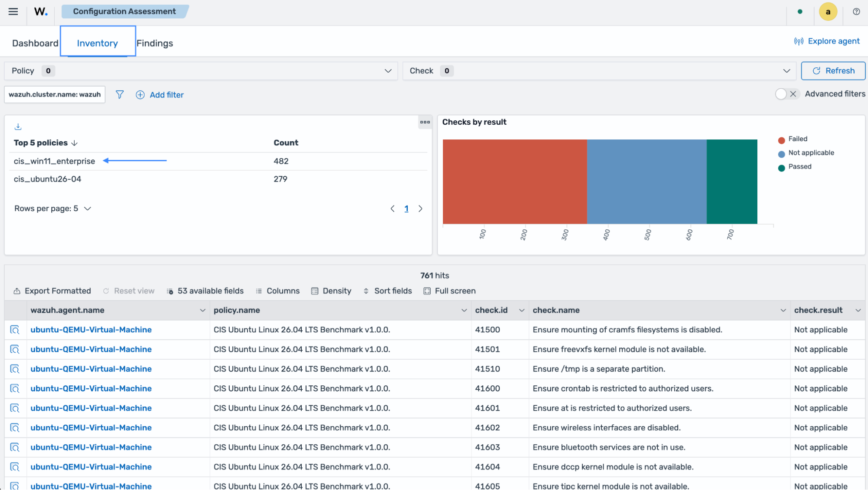This screenshot has height=490, width=868.
Task: Enter Full screen mode
Action: [449, 291]
